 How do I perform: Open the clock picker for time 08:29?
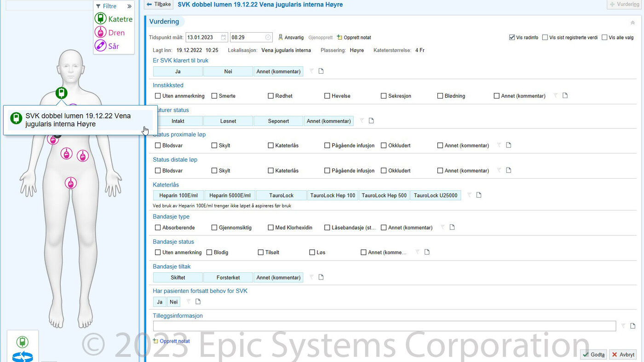click(x=268, y=37)
